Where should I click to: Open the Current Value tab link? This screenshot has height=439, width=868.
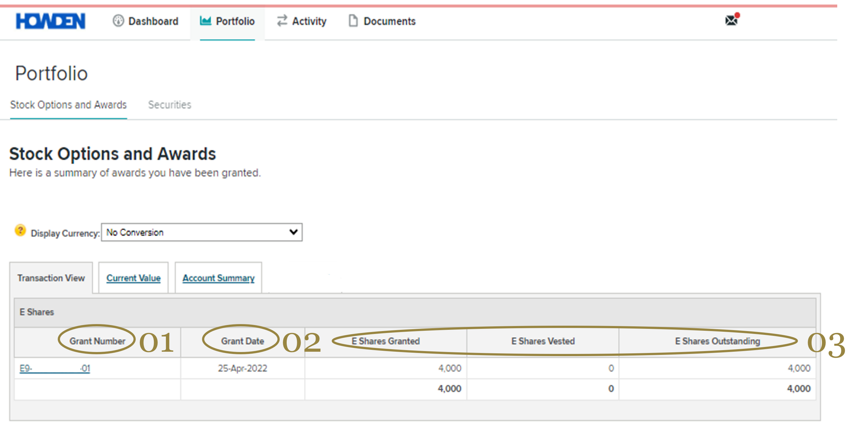(x=134, y=278)
